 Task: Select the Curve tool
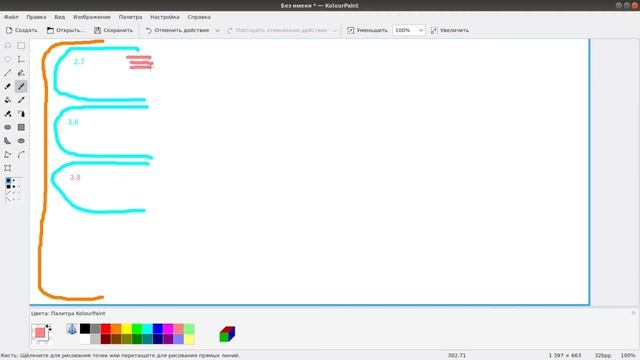[21, 155]
